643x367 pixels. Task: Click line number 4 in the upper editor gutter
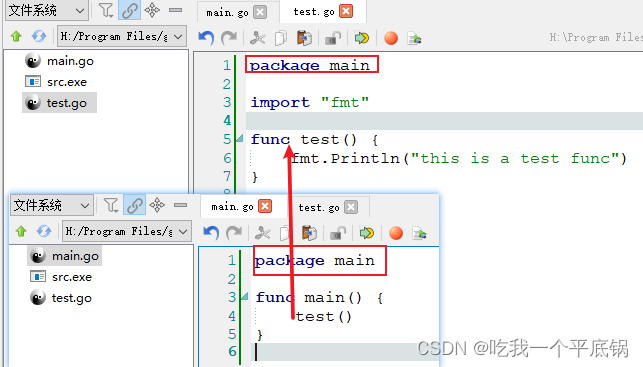click(x=227, y=121)
